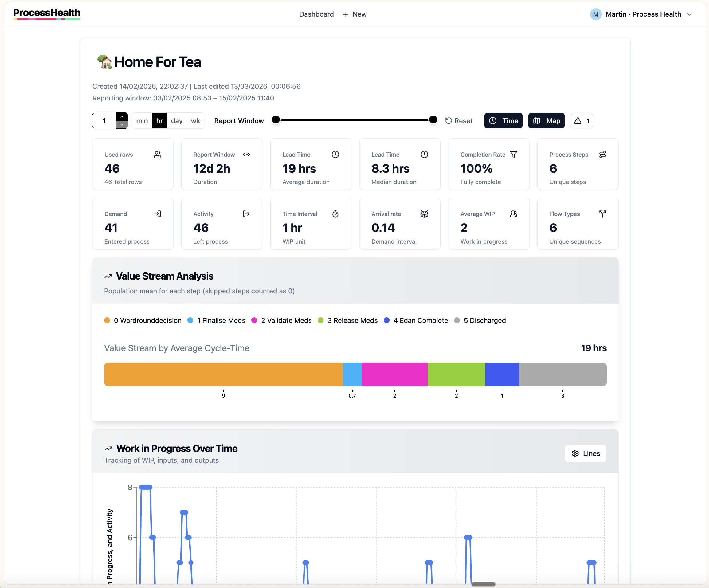Click the Report Window slider end handle

point(433,120)
